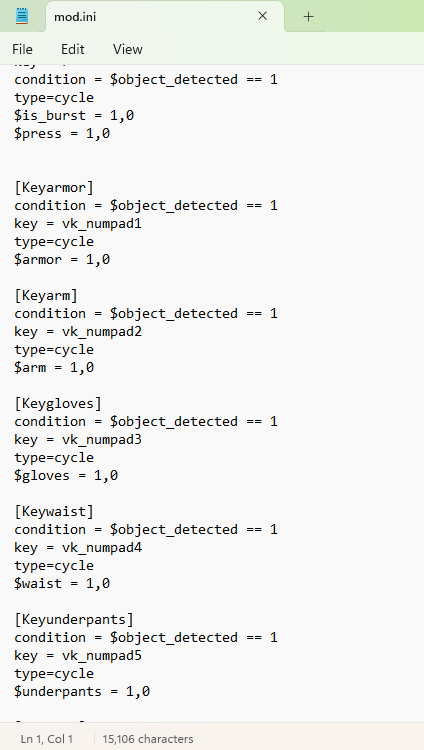Close the mod.ini tab

(x=262, y=16)
